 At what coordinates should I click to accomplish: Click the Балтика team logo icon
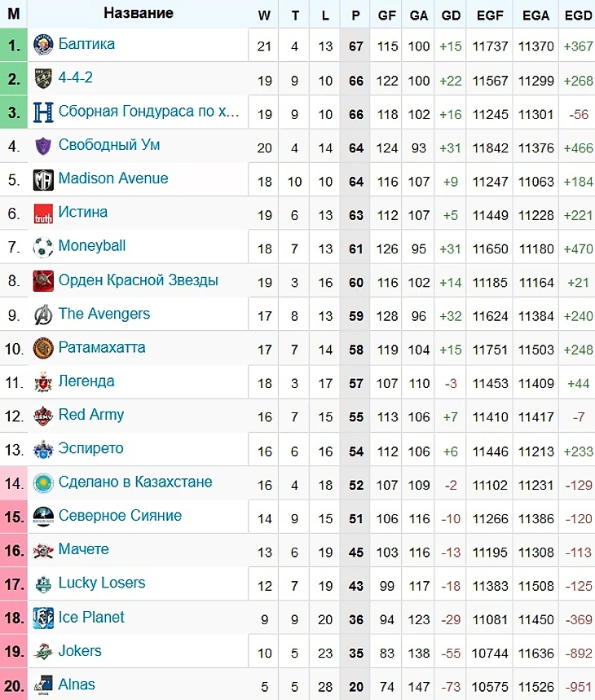43,46
